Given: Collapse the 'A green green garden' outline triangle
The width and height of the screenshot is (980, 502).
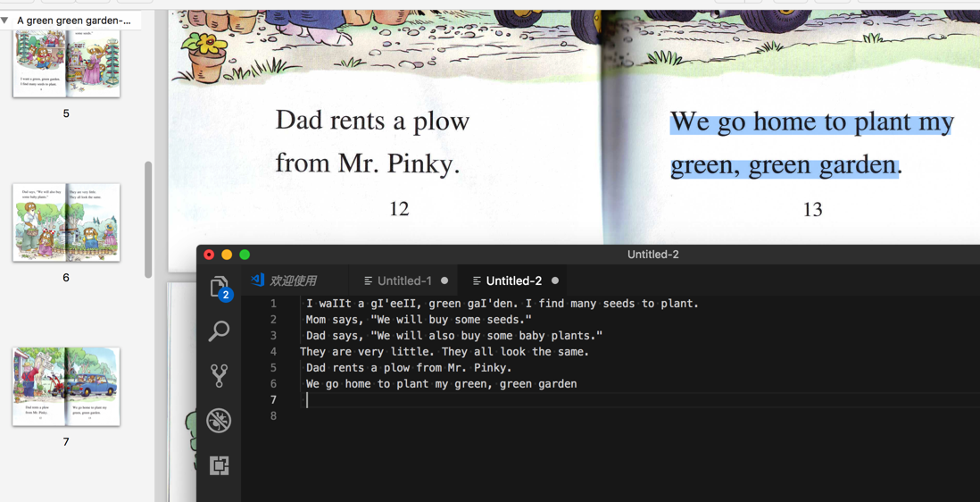Looking at the screenshot, I should coord(4,21).
